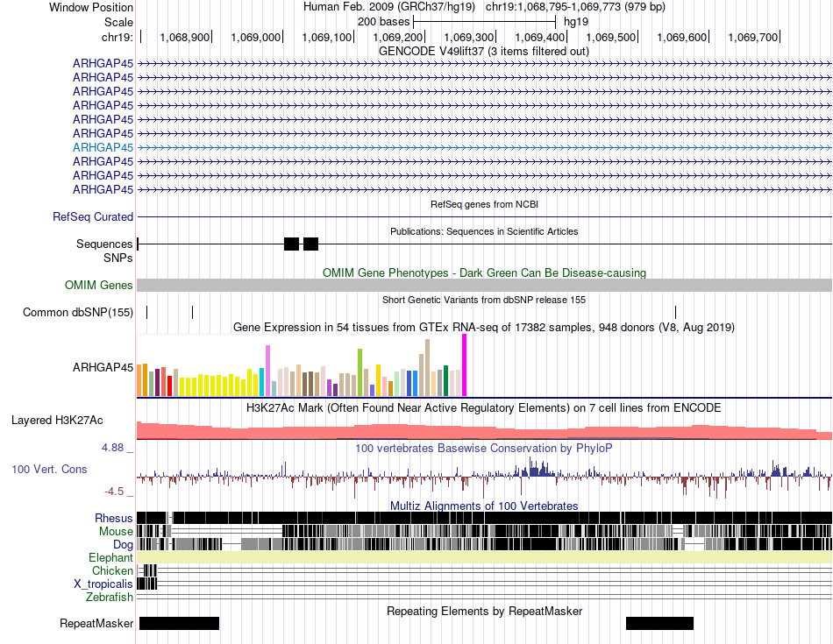833x644 pixels.
Task: Open the H3K27Ac Mark ENCODE track title
Action: [x=484, y=408]
